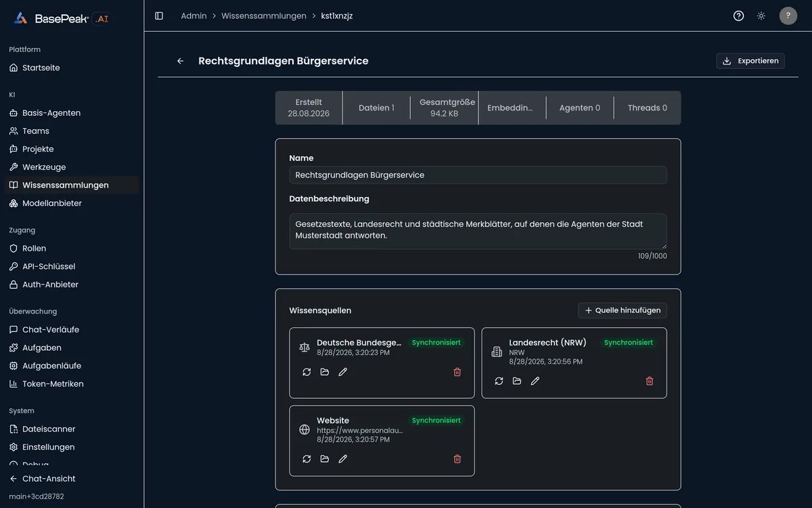Open the user avatar menu
Screen dimensions: 812x508
(x=788, y=16)
